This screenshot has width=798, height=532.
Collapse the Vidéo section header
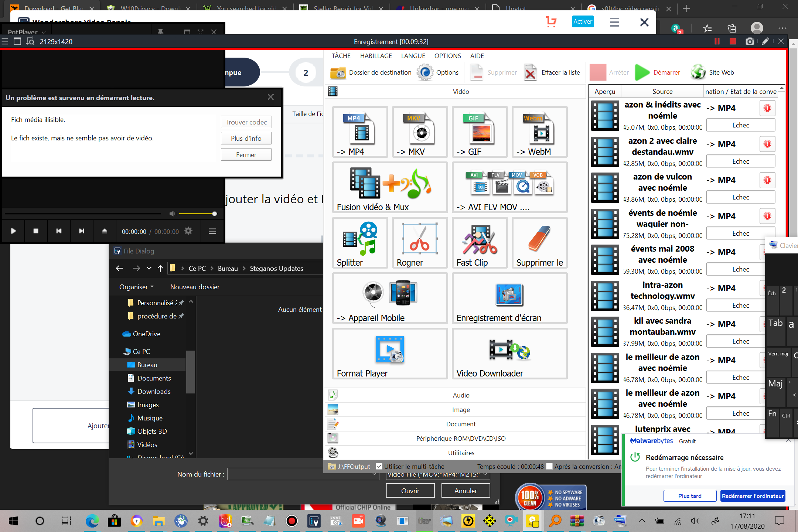coord(455,91)
